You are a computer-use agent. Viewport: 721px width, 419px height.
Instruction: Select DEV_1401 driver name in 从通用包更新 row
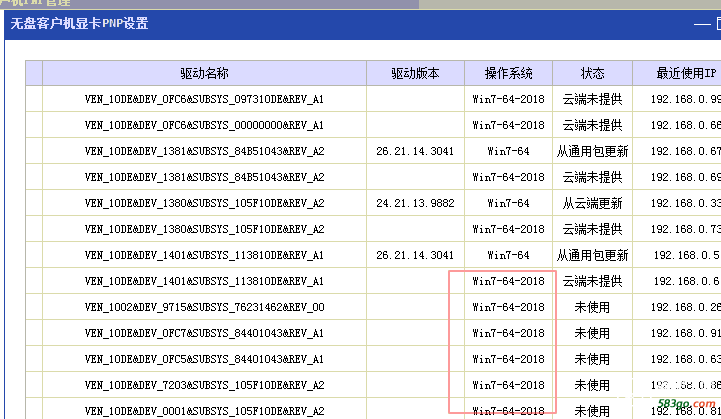click(x=204, y=255)
